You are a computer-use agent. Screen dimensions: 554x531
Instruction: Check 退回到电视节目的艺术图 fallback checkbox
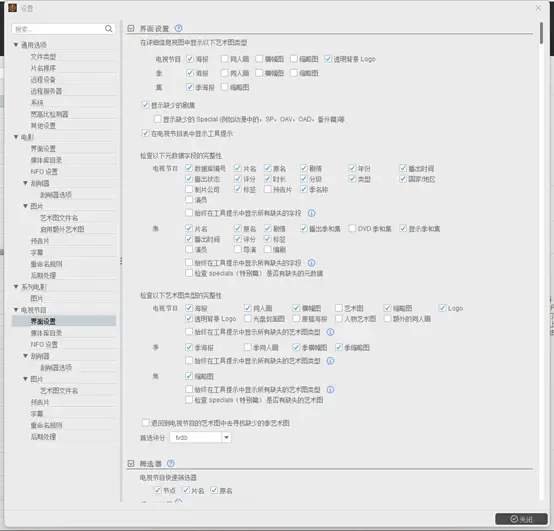145,423
